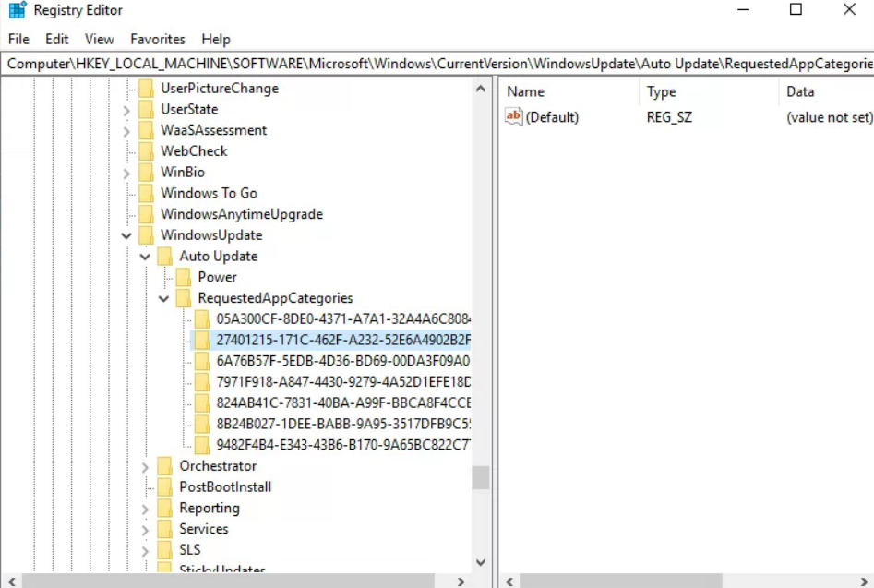The width and height of the screenshot is (874, 588).
Task: Click the Registry Editor app icon
Action: click(18, 10)
